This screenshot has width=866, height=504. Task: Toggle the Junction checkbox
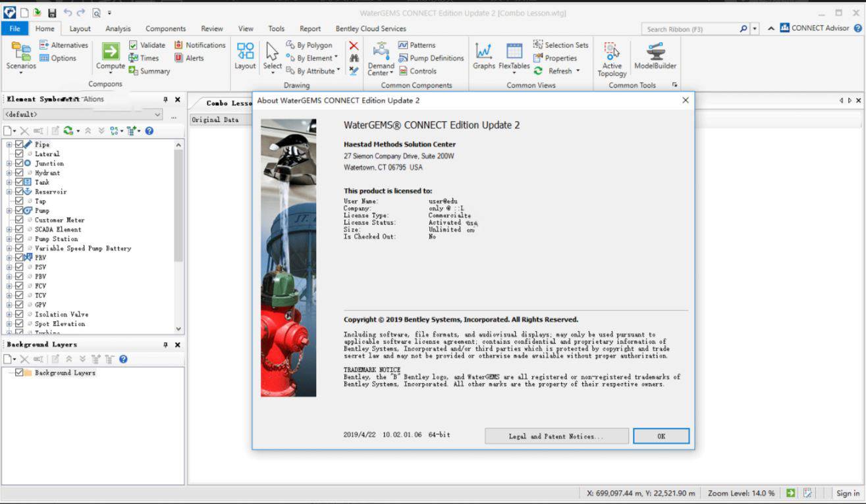[x=19, y=163]
